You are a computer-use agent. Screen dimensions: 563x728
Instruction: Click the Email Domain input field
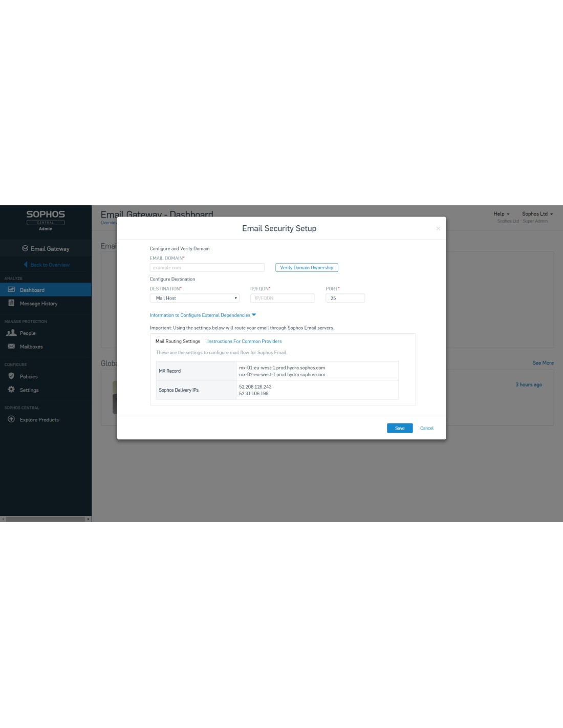click(x=207, y=268)
